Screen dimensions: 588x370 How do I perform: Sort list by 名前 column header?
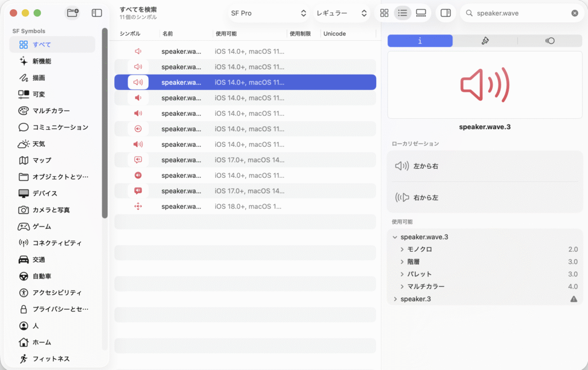[168, 34]
